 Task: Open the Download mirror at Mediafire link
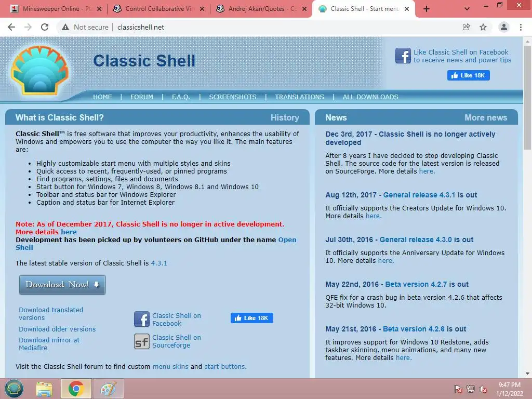(x=49, y=344)
